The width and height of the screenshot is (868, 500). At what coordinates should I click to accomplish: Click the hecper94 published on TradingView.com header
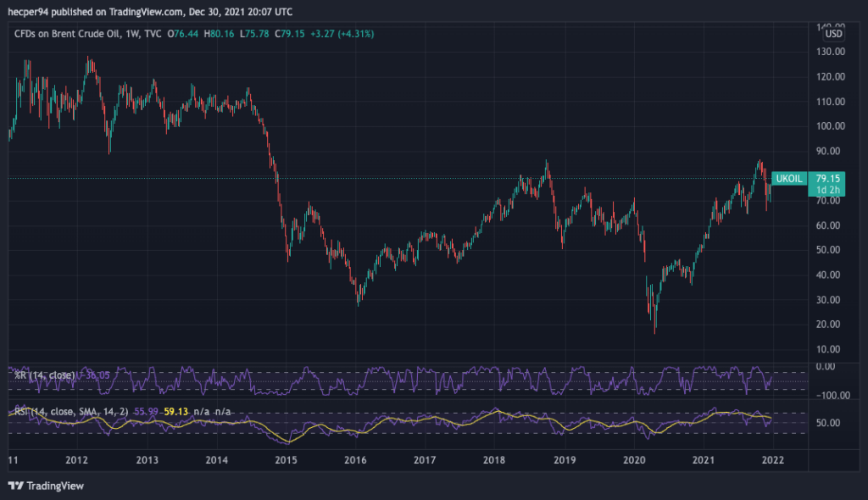[x=150, y=12]
